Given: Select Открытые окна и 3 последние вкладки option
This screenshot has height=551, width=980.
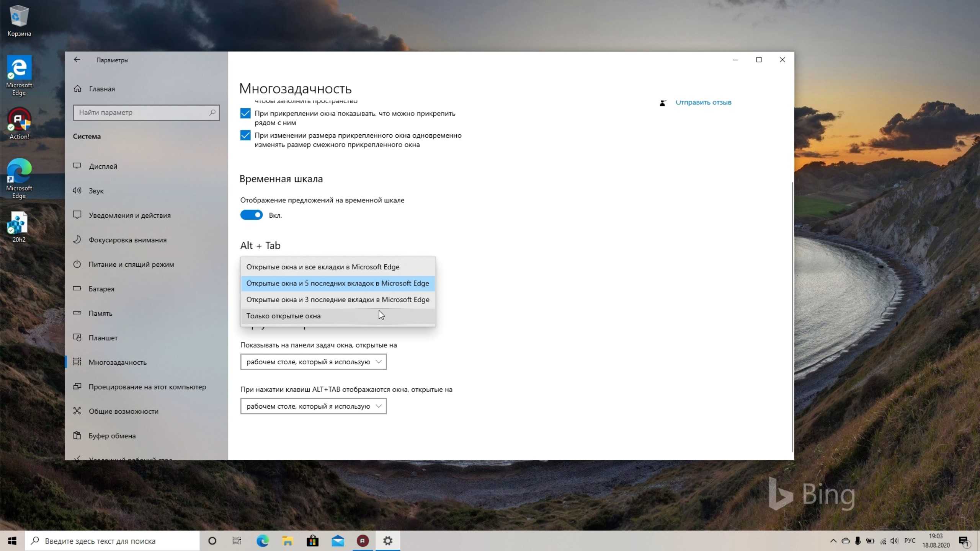Looking at the screenshot, I should tap(338, 300).
